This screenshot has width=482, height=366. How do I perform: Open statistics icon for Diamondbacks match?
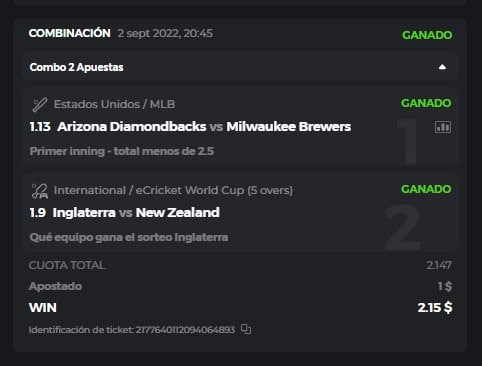tap(443, 127)
